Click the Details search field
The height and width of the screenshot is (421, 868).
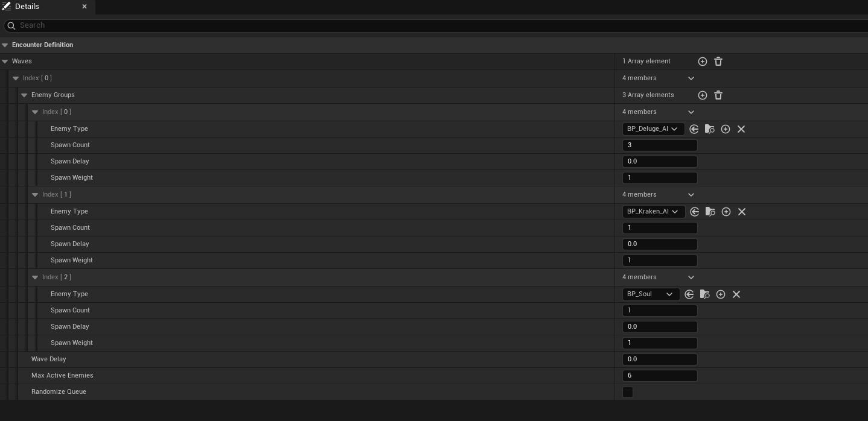coord(423,25)
